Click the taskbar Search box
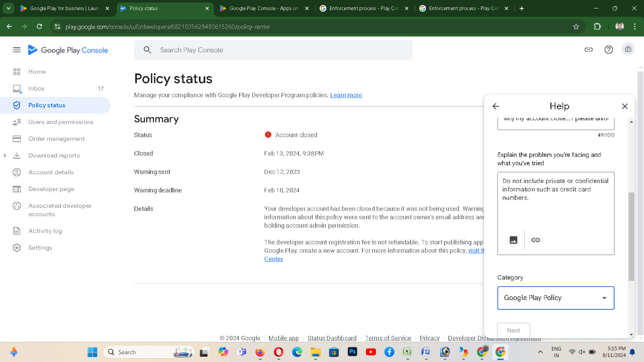 click(149, 352)
